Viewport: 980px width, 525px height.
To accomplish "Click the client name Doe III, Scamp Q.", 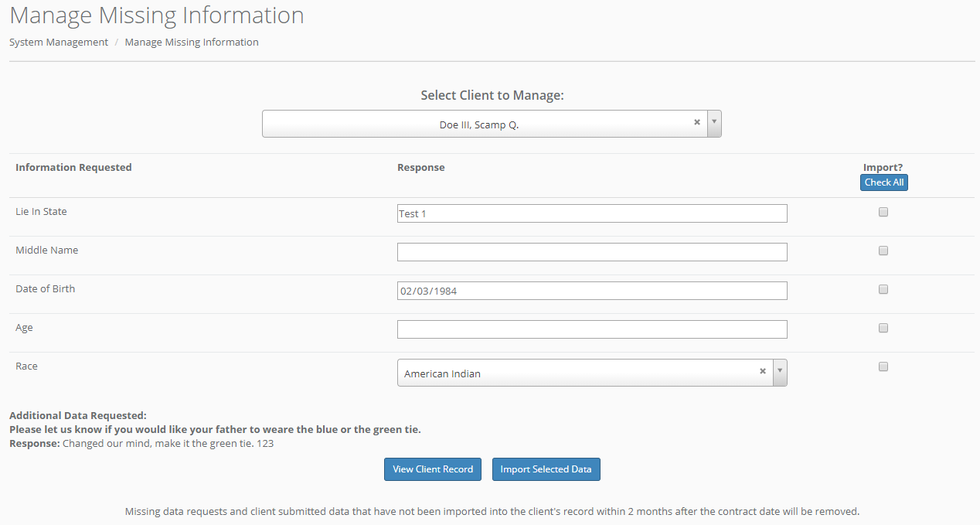I will click(x=479, y=124).
